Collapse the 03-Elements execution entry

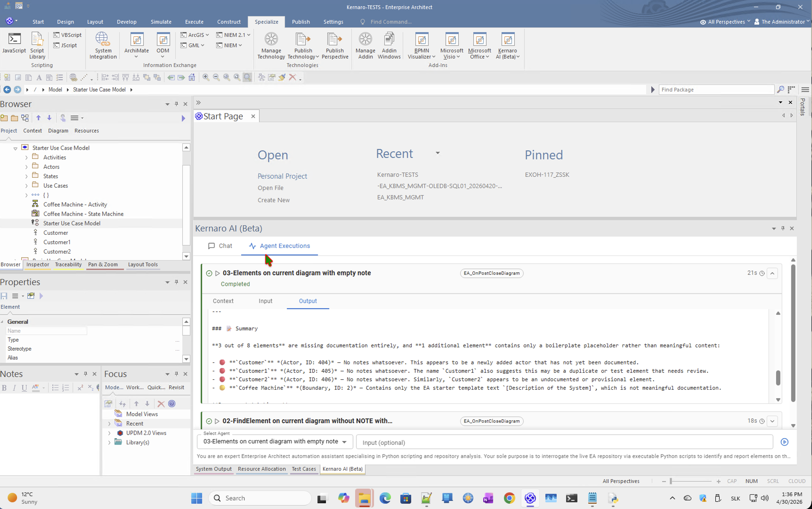772,273
